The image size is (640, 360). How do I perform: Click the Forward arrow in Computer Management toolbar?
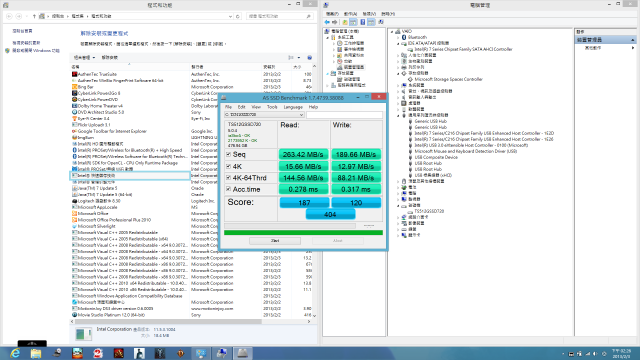coord(335,22)
